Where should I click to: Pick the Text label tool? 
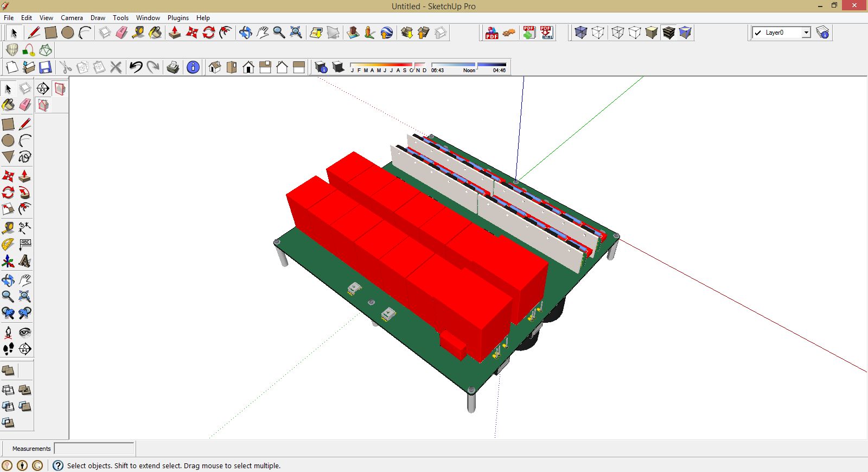click(x=25, y=245)
